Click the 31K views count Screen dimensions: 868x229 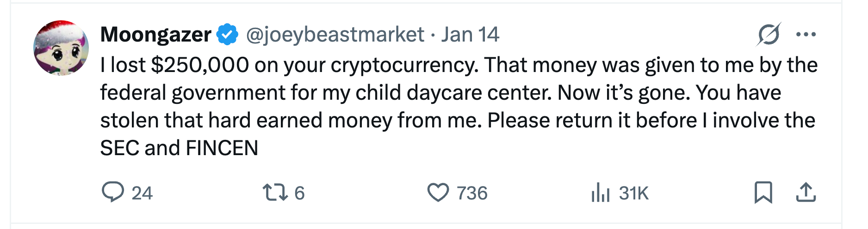coord(634,193)
